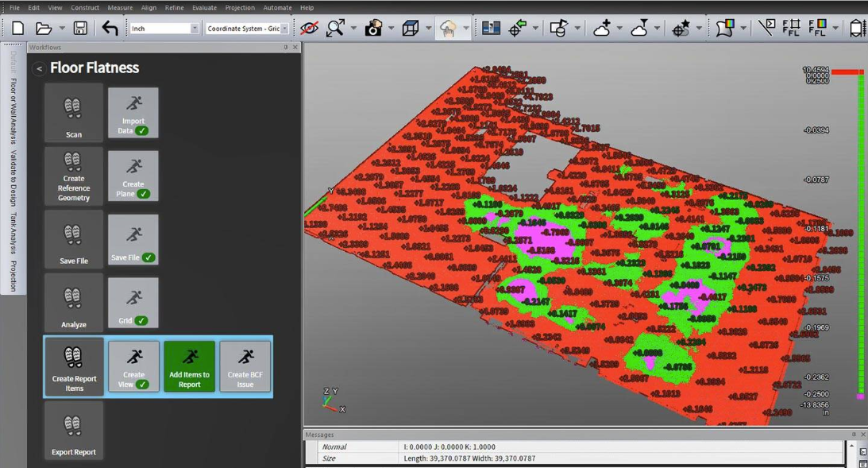Click the Undo arrow icon
This screenshot has width=868, height=468.
click(x=110, y=29)
